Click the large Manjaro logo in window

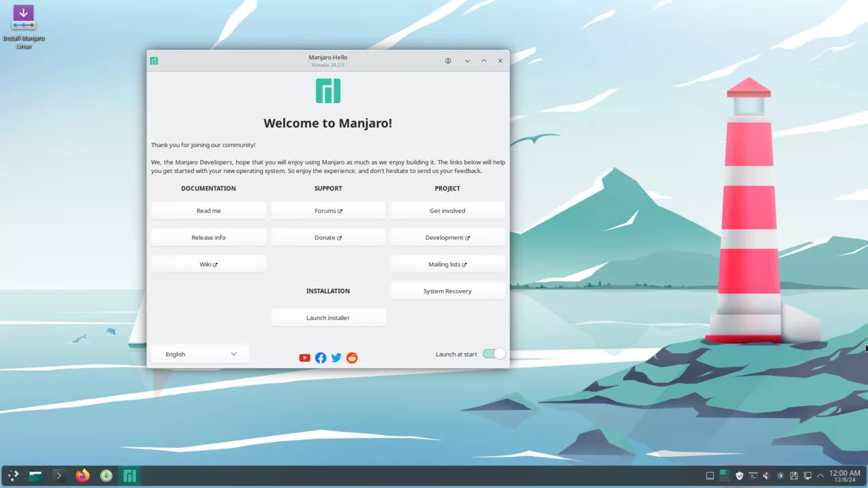(328, 91)
